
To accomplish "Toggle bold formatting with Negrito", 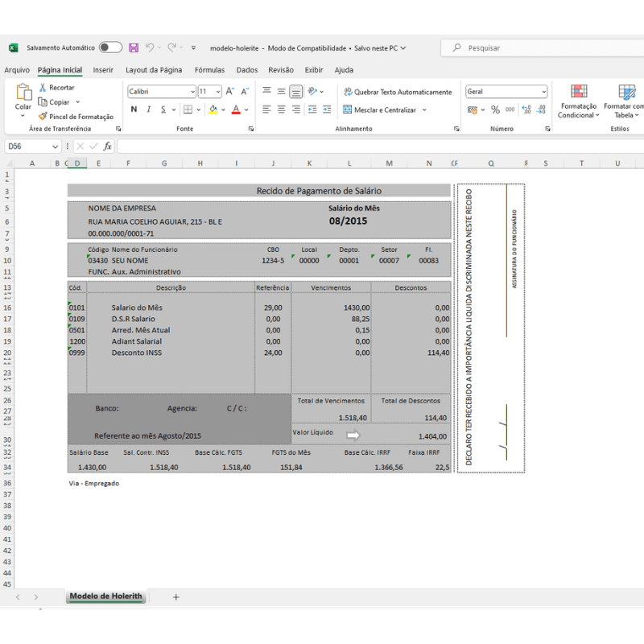I will pyautogui.click(x=132, y=109).
